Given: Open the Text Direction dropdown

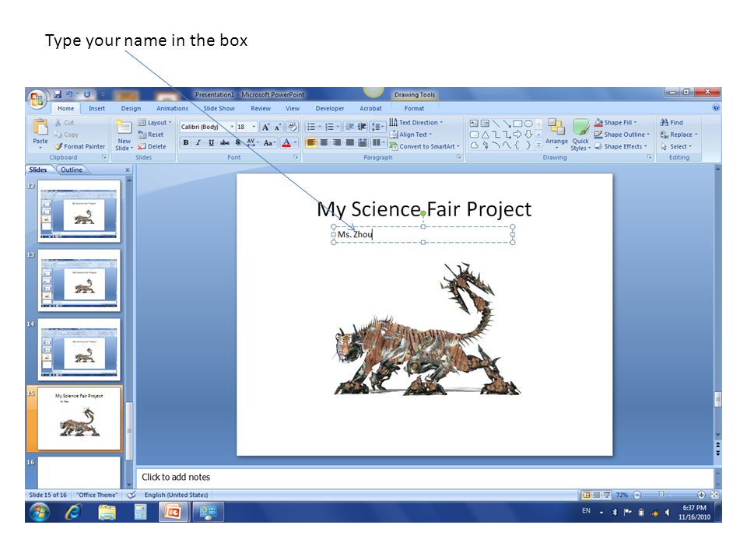Looking at the screenshot, I should (x=416, y=122).
